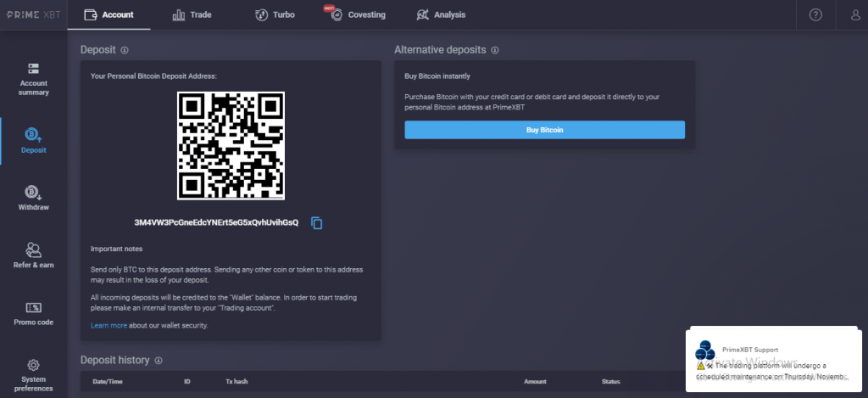
Task: Open the Account tab
Action: coord(109,15)
